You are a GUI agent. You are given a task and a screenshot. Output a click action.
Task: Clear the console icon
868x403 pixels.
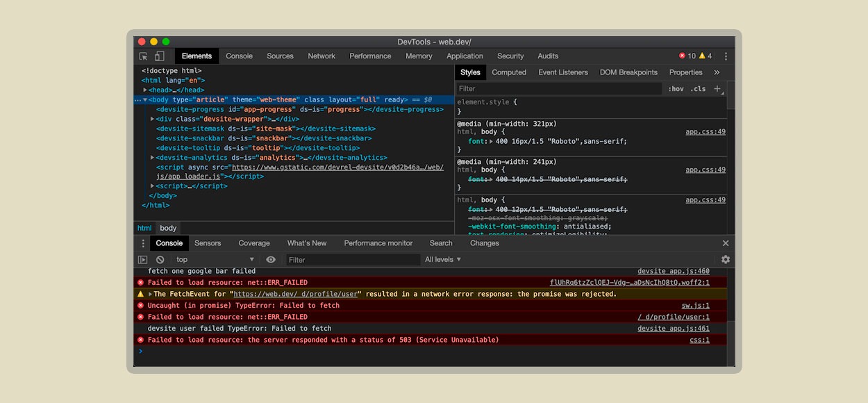click(x=160, y=260)
